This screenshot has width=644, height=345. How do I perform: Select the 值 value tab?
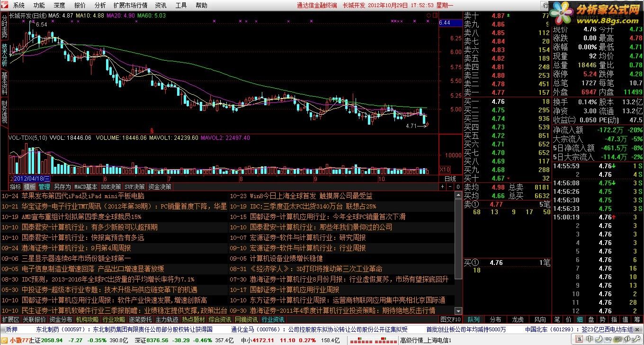click(x=626, y=320)
